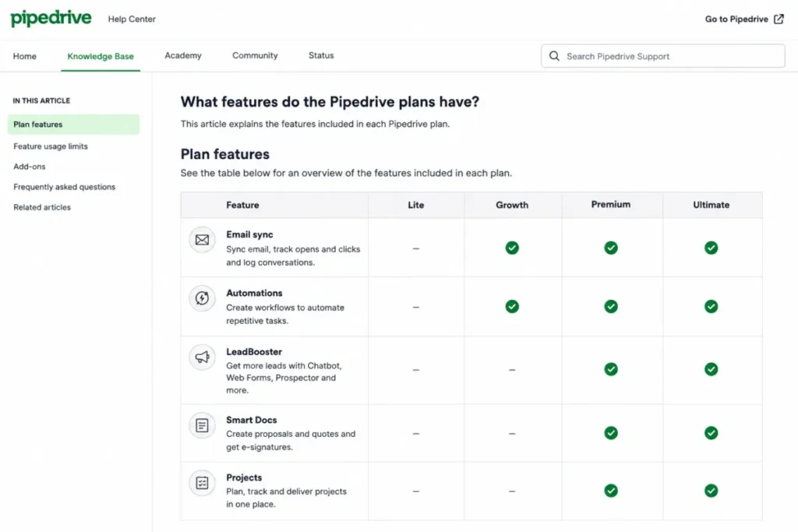Click Email sync checkmark under Growth

[512, 248]
